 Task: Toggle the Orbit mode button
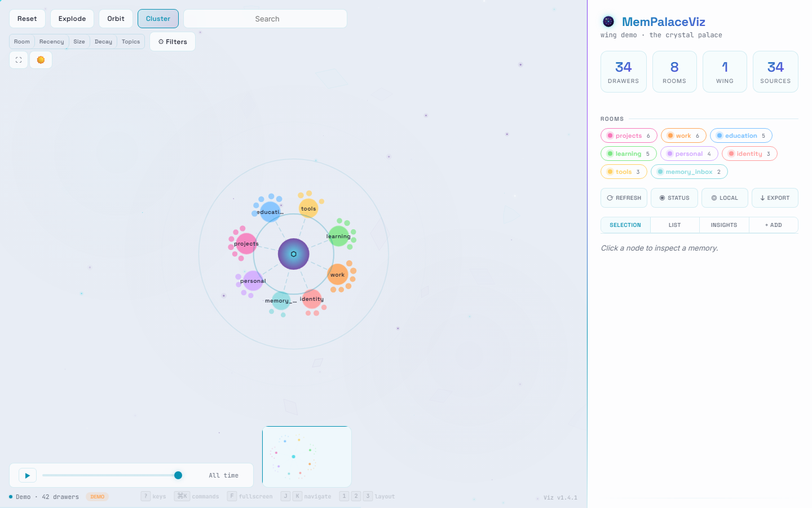coord(116,19)
